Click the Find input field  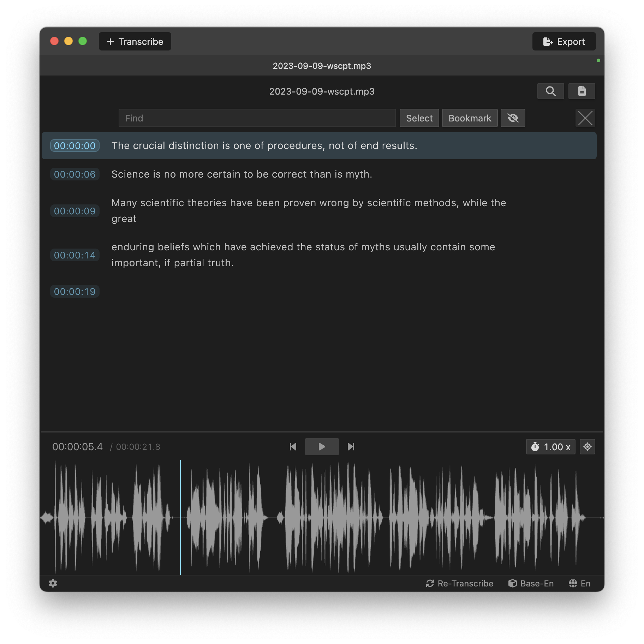click(257, 118)
